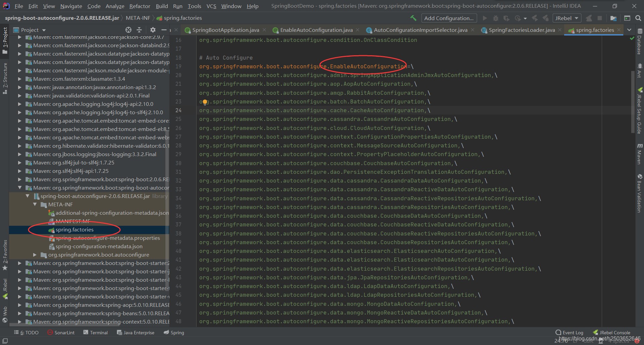Open Project panel settings gear

153,30
